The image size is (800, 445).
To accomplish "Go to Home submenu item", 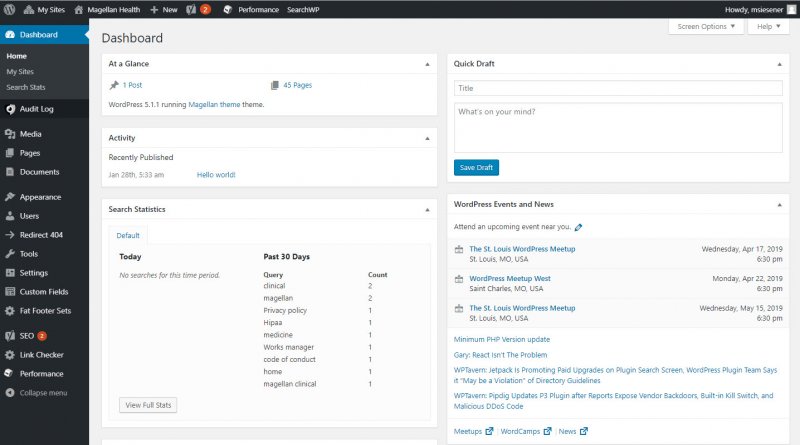I will [16, 56].
